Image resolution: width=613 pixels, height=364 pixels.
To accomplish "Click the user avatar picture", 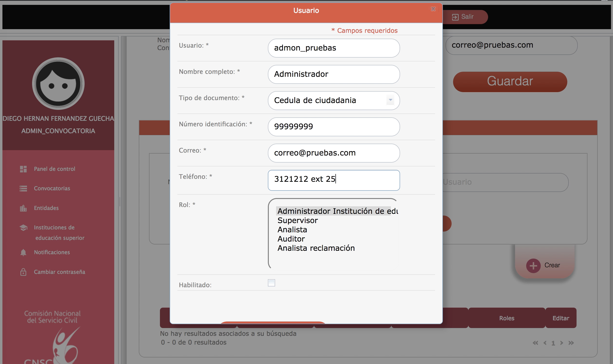I will pyautogui.click(x=58, y=84).
